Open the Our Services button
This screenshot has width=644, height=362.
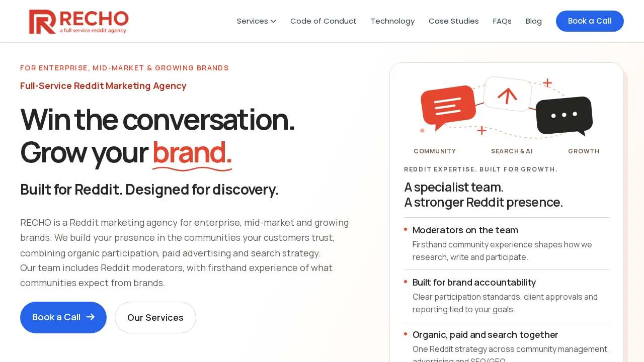pyautogui.click(x=155, y=317)
